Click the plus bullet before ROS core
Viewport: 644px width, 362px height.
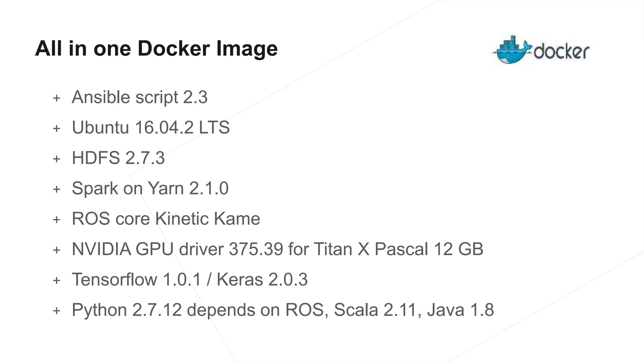[x=57, y=220]
